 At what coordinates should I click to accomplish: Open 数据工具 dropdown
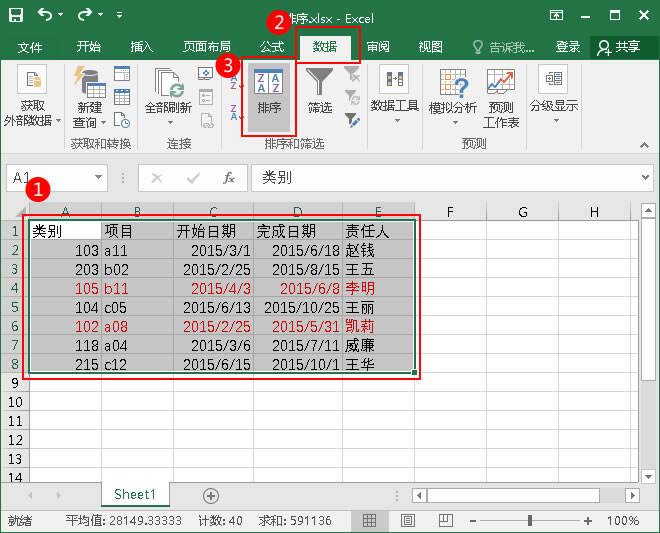click(394, 96)
